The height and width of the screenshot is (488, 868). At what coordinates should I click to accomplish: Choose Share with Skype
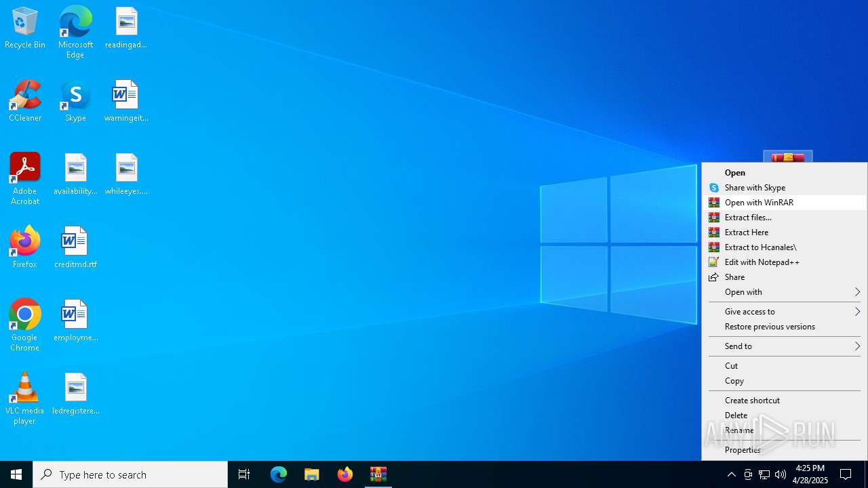[x=785, y=188]
